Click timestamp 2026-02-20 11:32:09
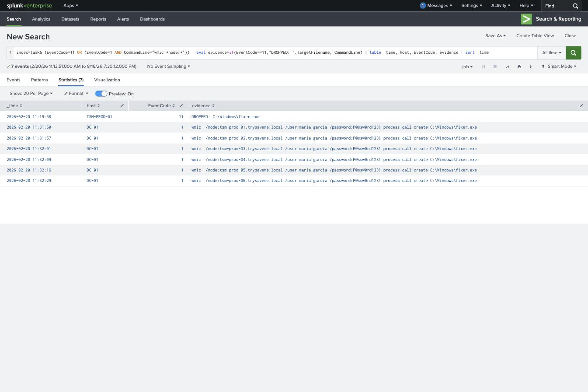This screenshot has width=588, height=392. [29, 160]
